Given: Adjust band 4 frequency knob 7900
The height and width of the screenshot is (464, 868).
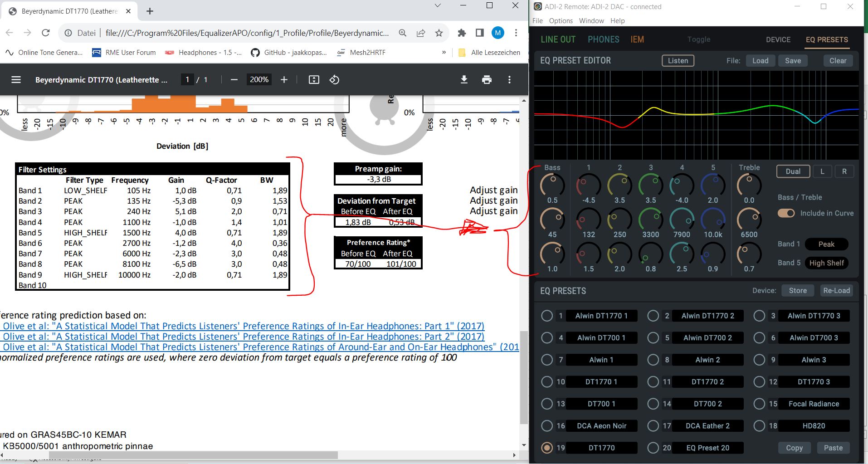Looking at the screenshot, I should (682, 219).
